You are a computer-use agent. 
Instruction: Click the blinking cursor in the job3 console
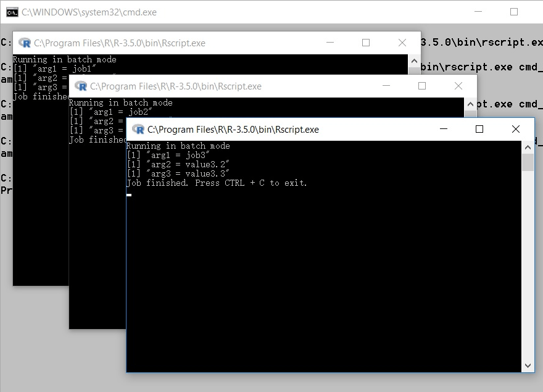[130, 194]
